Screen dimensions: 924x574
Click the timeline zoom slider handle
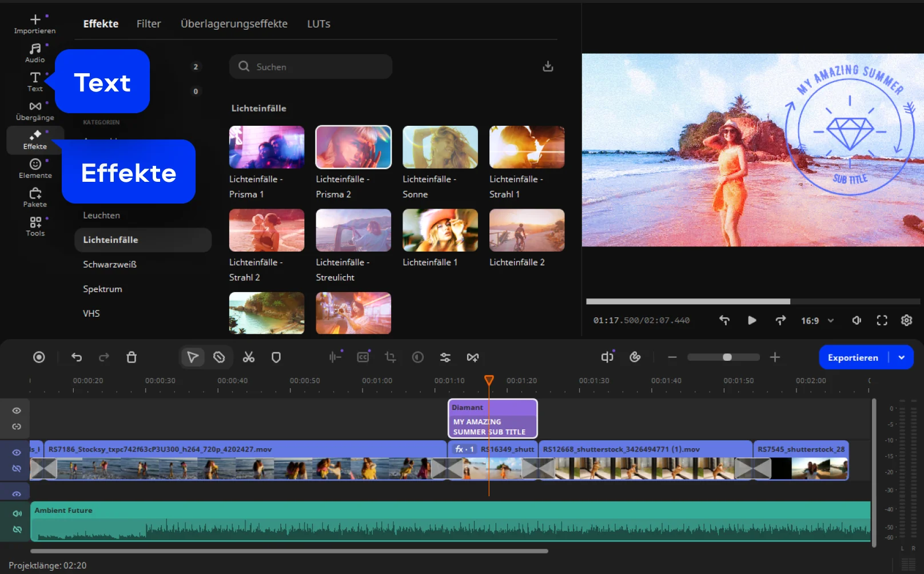[727, 357]
